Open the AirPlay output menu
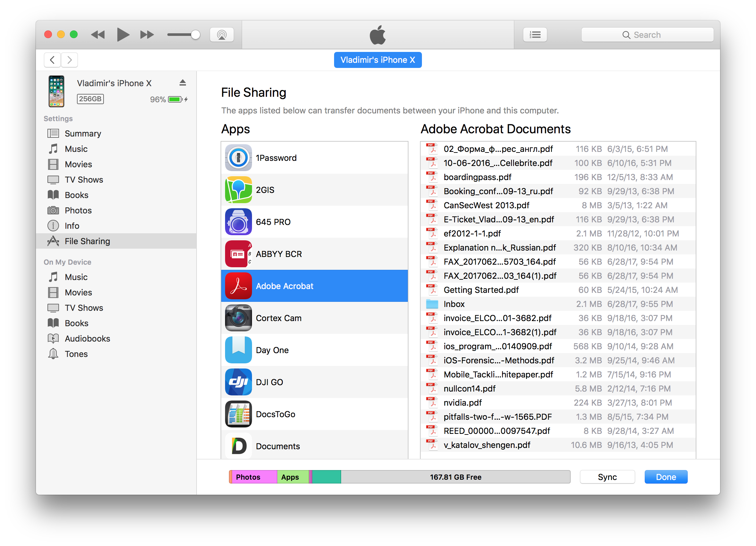This screenshot has height=546, width=756. point(222,35)
